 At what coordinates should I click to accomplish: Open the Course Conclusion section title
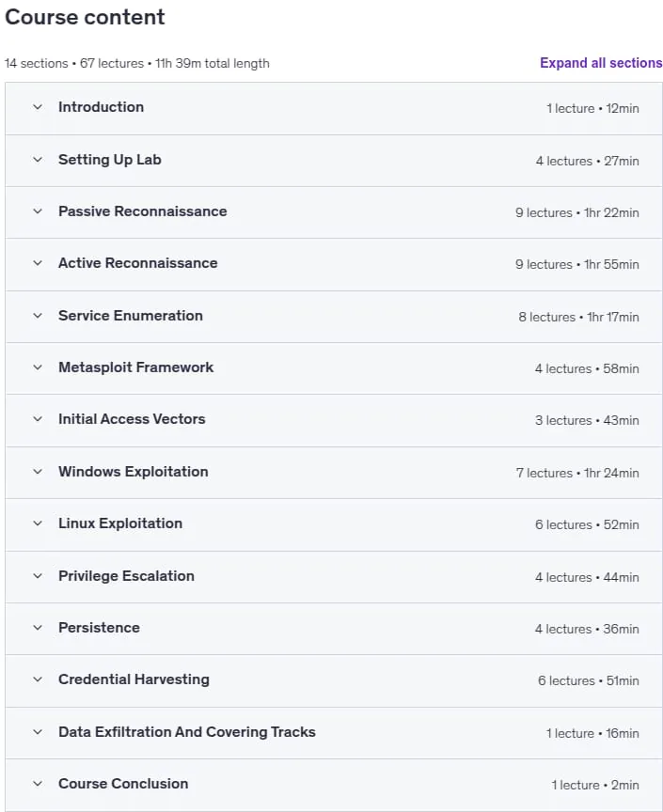[123, 784]
